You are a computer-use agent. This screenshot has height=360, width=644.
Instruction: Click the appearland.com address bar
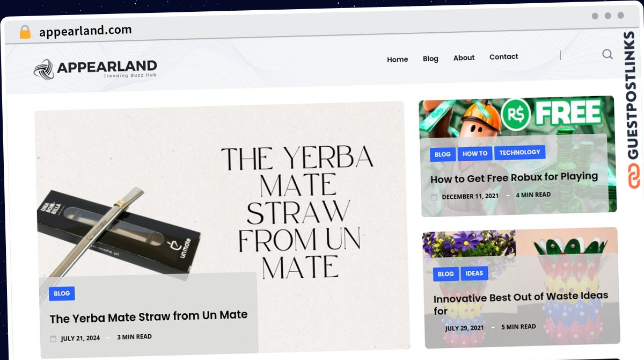click(x=86, y=31)
